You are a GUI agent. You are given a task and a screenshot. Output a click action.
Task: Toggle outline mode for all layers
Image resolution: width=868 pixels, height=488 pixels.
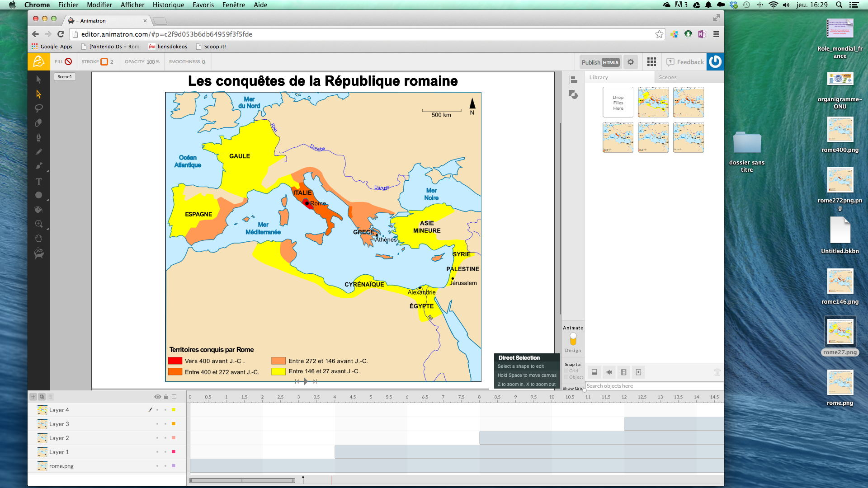pyautogui.click(x=174, y=397)
